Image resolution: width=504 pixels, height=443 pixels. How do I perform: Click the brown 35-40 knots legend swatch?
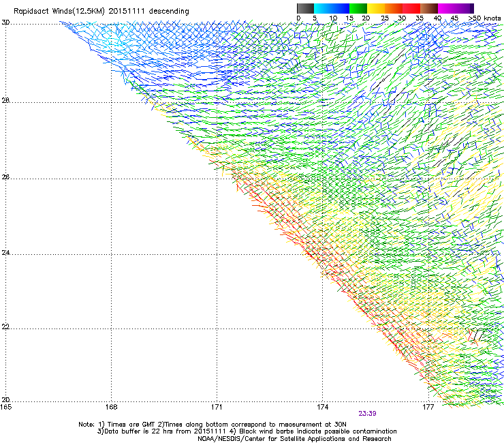pyautogui.click(x=429, y=8)
